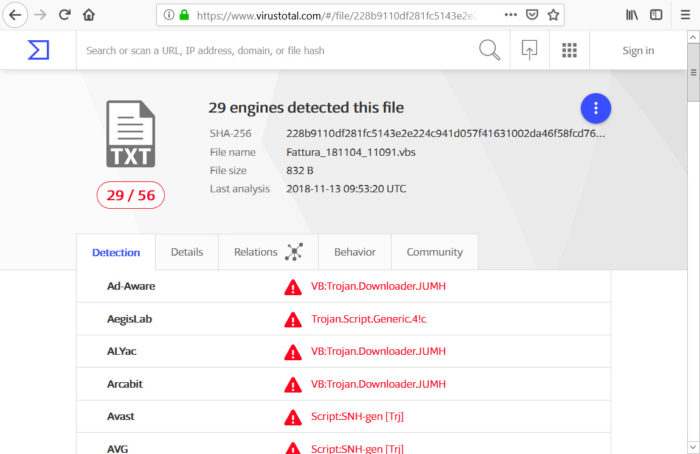Image resolution: width=700 pixels, height=454 pixels.
Task: Reload the VirusTotal page
Action: 65,15
